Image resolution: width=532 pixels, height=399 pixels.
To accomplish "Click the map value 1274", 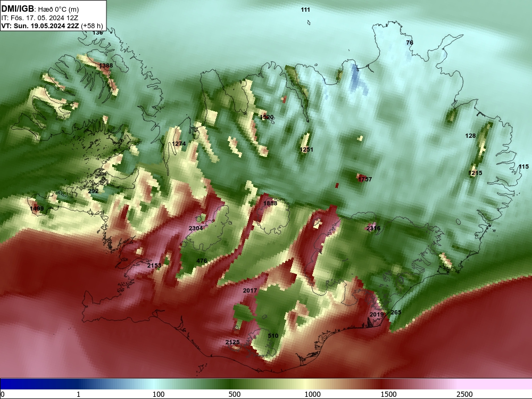I will click(179, 144).
